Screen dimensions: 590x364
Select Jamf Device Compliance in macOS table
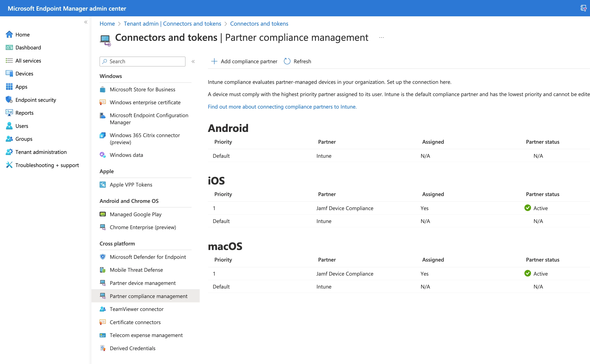click(345, 274)
